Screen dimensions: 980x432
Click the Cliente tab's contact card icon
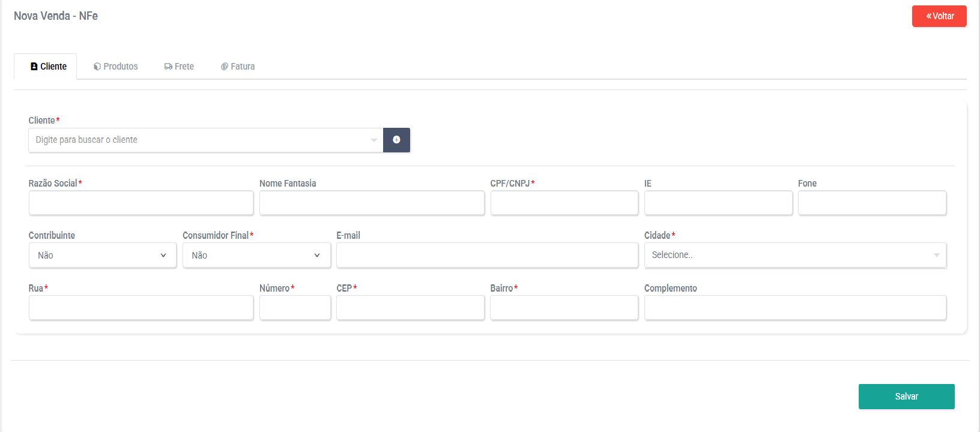coord(34,66)
